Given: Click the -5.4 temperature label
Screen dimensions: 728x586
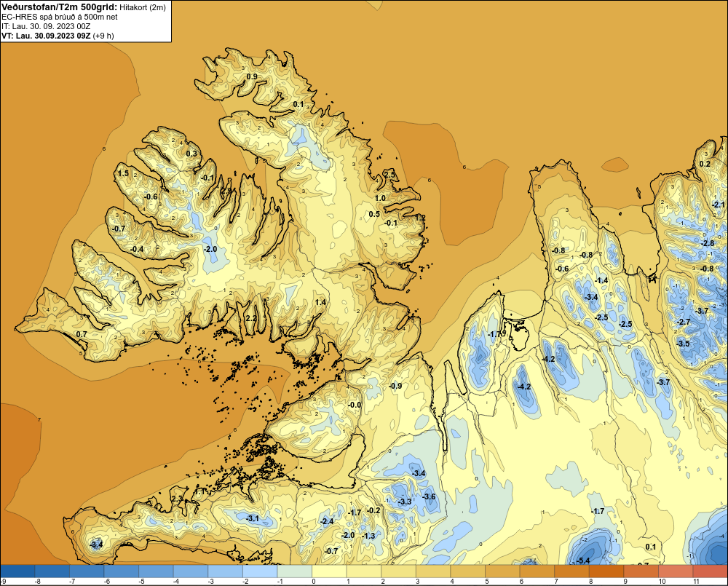Looking at the screenshot, I should pyautogui.click(x=583, y=561).
